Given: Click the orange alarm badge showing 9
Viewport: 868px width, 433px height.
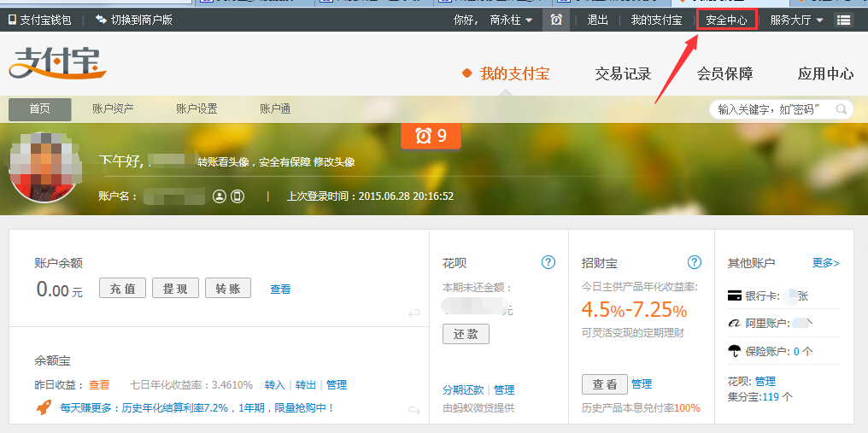Looking at the screenshot, I should coord(431,135).
